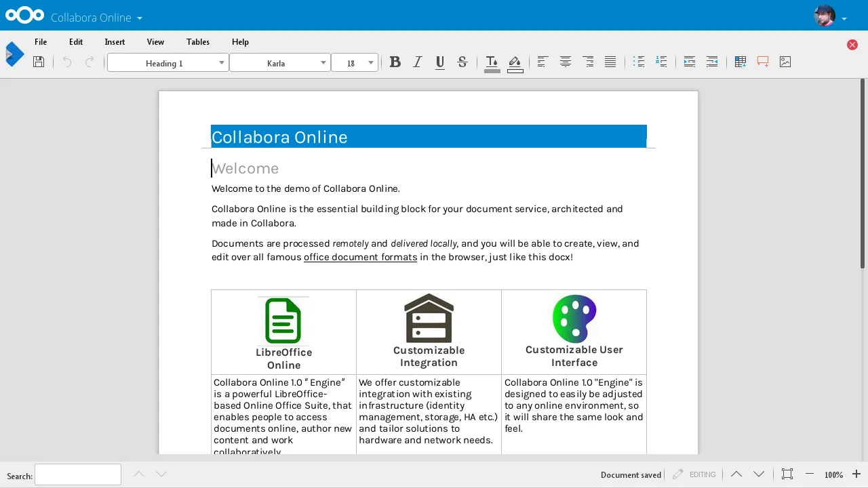Click the vertical scrollbar thumb

tap(863, 174)
